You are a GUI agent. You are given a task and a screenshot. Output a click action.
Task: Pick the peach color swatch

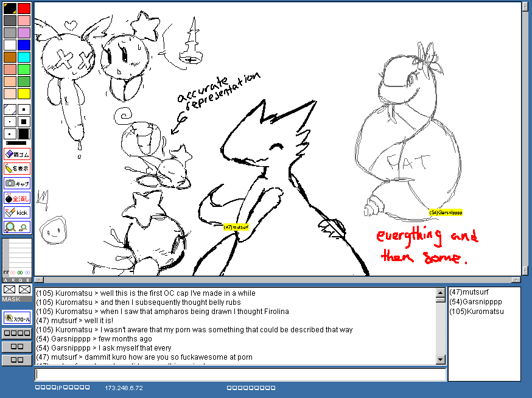10,82
